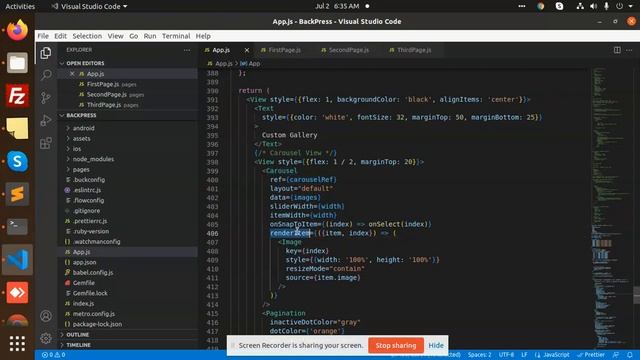
Task: Collapse the Open Editors section
Action: point(85,63)
